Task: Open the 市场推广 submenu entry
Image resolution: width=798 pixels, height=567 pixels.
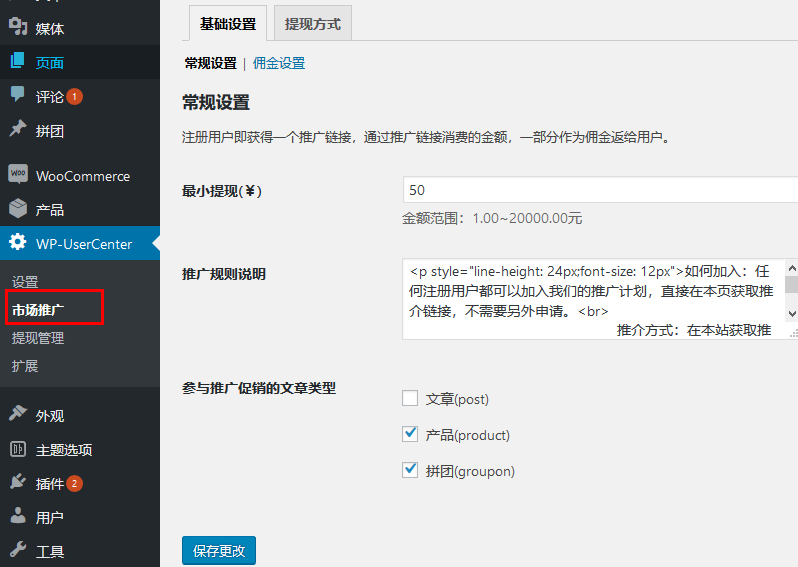Action: (38, 309)
